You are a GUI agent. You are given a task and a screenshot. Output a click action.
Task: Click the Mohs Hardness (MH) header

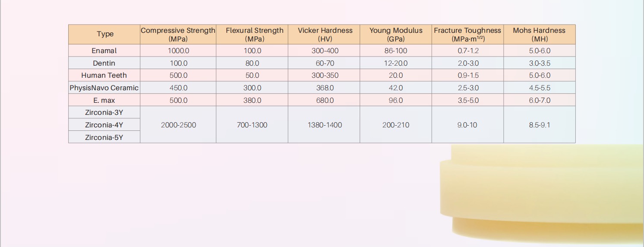point(540,35)
